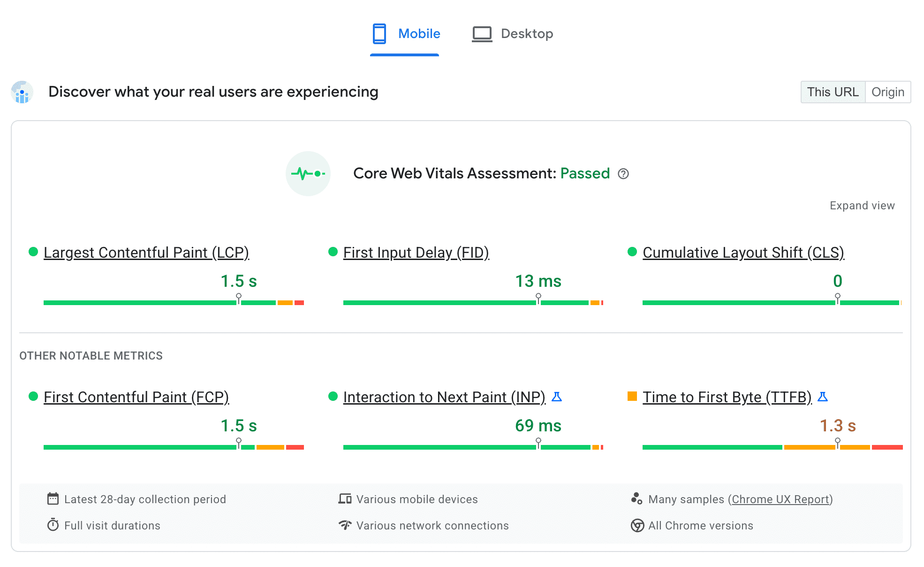Click the INP experimental beaker icon
The width and height of the screenshot is (924, 567).
coord(556,397)
